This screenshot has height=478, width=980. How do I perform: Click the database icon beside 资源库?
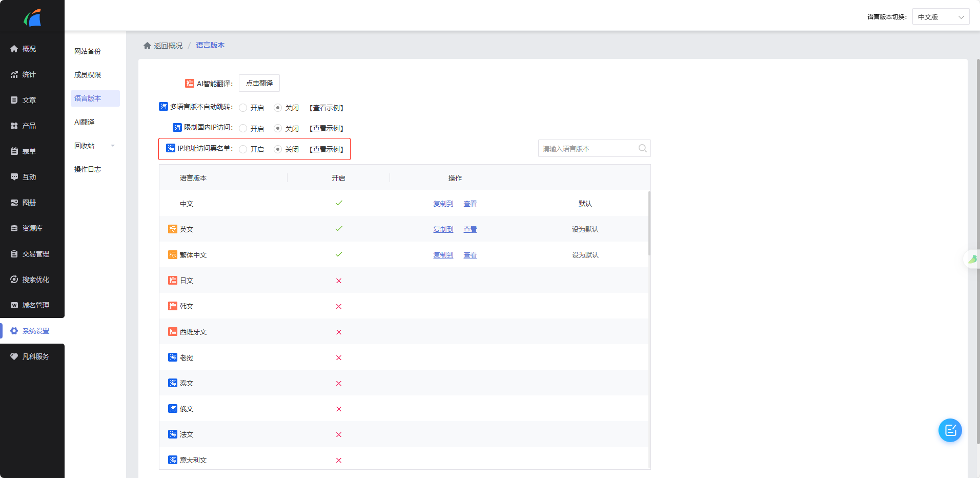[x=14, y=228]
